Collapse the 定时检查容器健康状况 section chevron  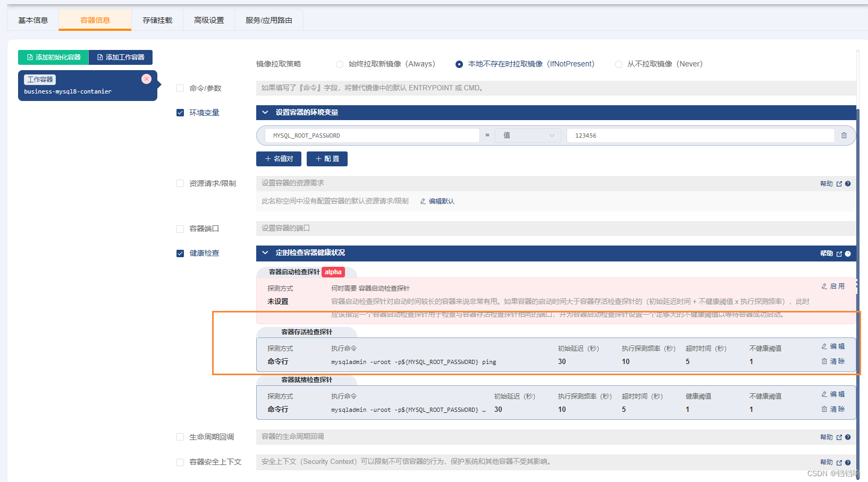(265, 253)
